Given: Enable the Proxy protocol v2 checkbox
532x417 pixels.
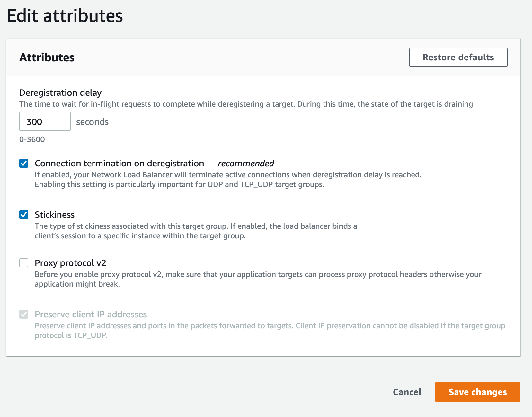Looking at the screenshot, I should coord(24,263).
